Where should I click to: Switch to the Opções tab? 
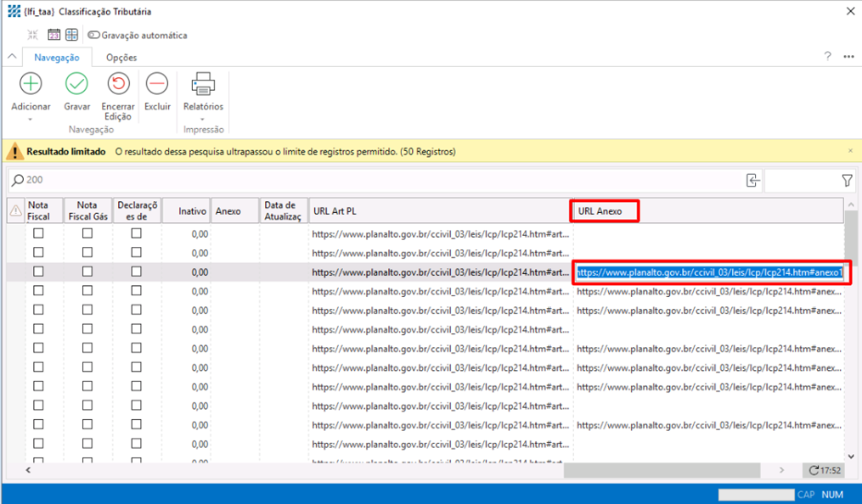pos(121,58)
